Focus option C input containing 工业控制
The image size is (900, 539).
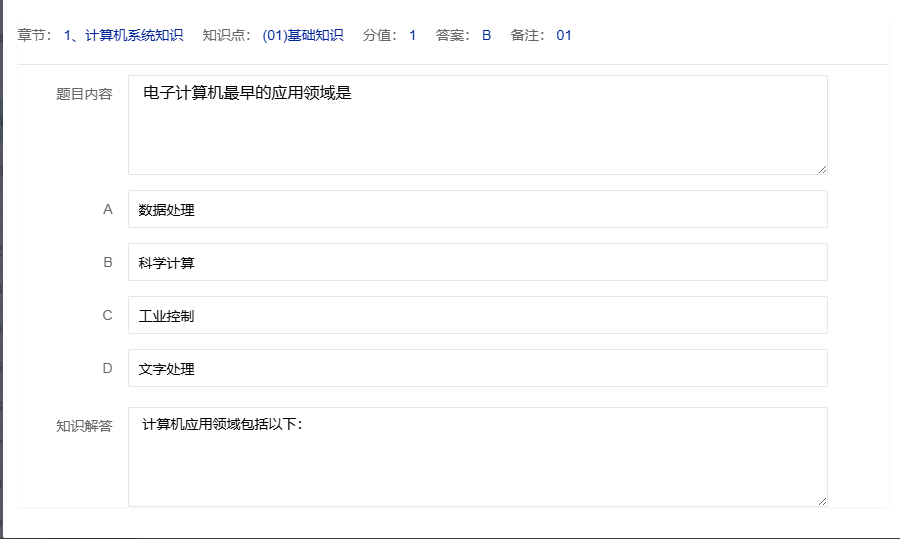coord(477,315)
